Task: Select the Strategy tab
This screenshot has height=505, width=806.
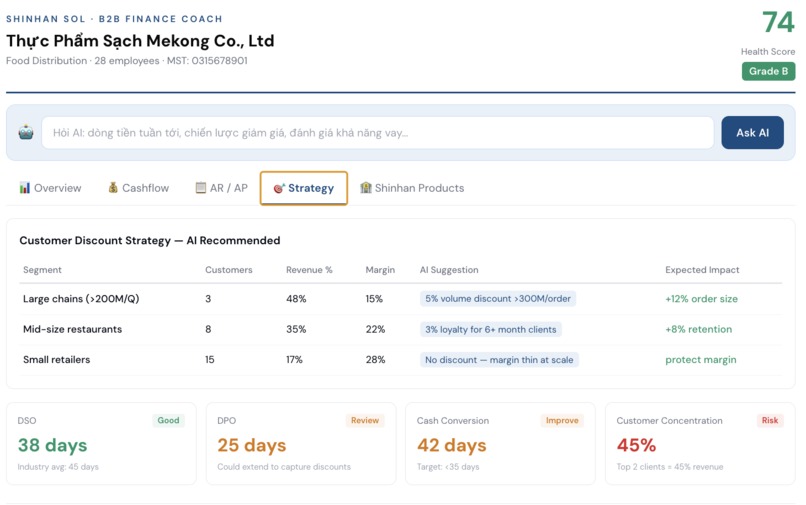Action: tap(304, 188)
